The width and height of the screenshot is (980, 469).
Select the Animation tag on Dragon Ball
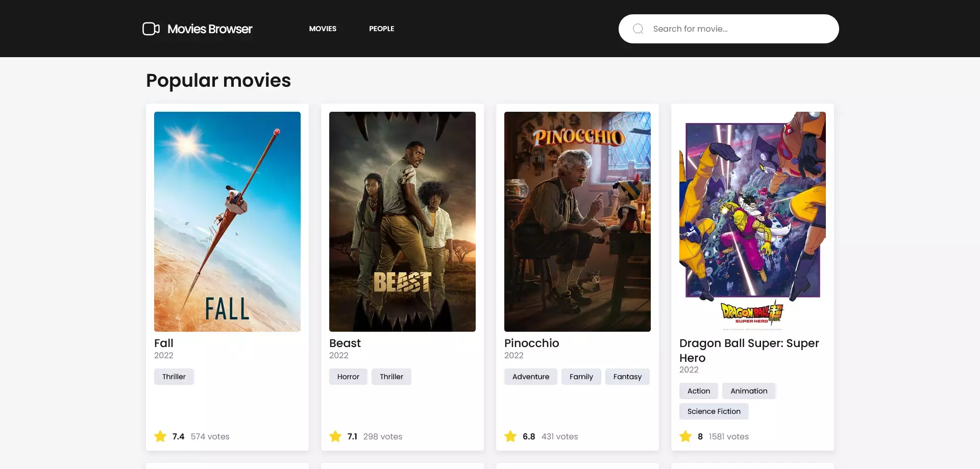click(x=749, y=391)
